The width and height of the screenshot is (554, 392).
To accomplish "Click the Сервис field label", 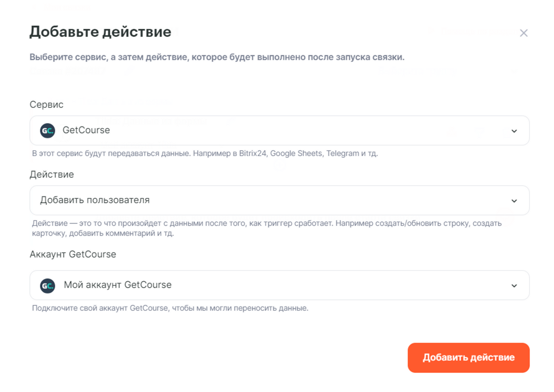I will click(x=46, y=105).
